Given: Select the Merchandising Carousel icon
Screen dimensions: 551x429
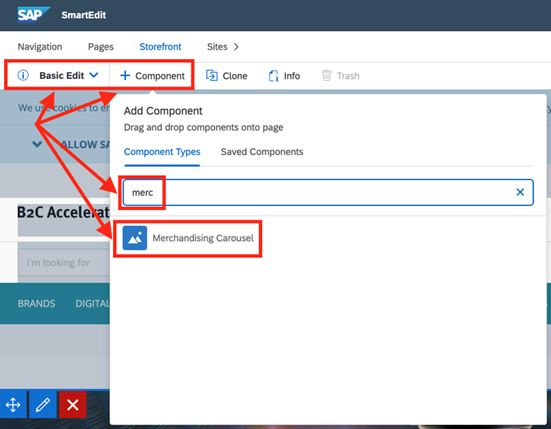Looking at the screenshot, I should (135, 238).
